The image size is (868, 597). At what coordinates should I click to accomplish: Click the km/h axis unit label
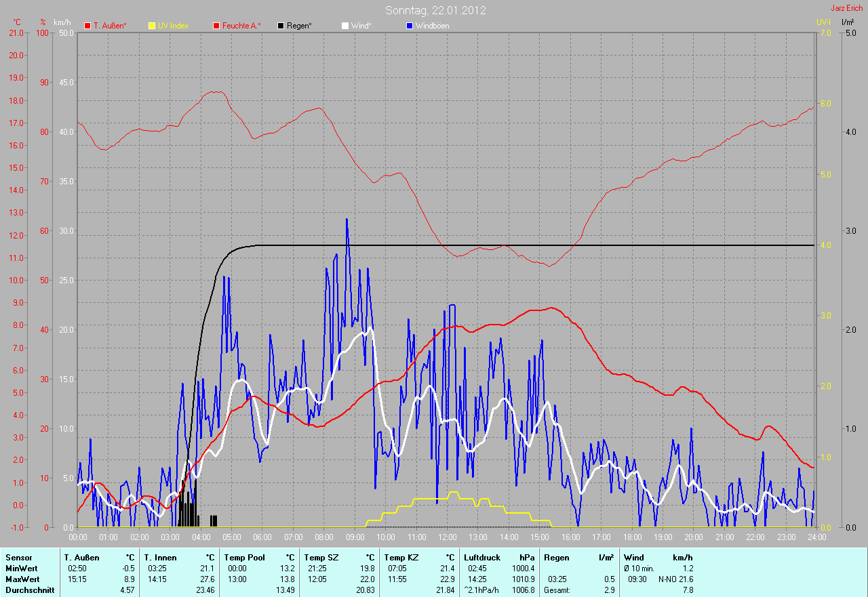coord(62,22)
